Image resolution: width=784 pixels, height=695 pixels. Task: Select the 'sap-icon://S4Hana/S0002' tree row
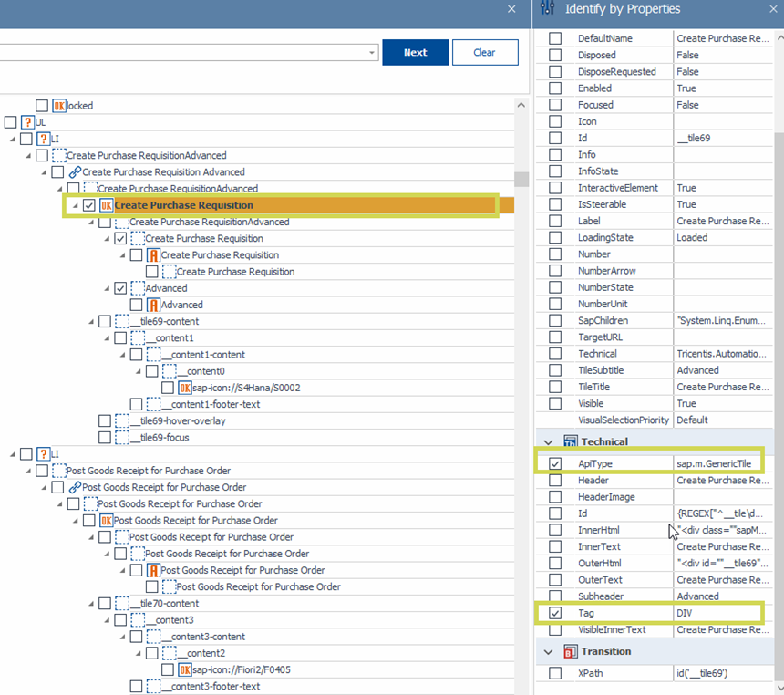(246, 388)
